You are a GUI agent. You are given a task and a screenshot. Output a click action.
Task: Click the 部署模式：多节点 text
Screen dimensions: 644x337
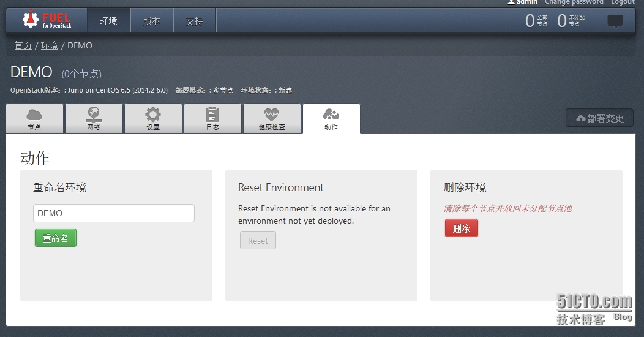(204, 90)
